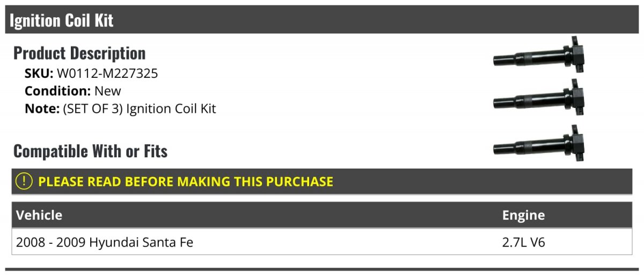
Task: Click the Product Description heading
Action: point(79,53)
